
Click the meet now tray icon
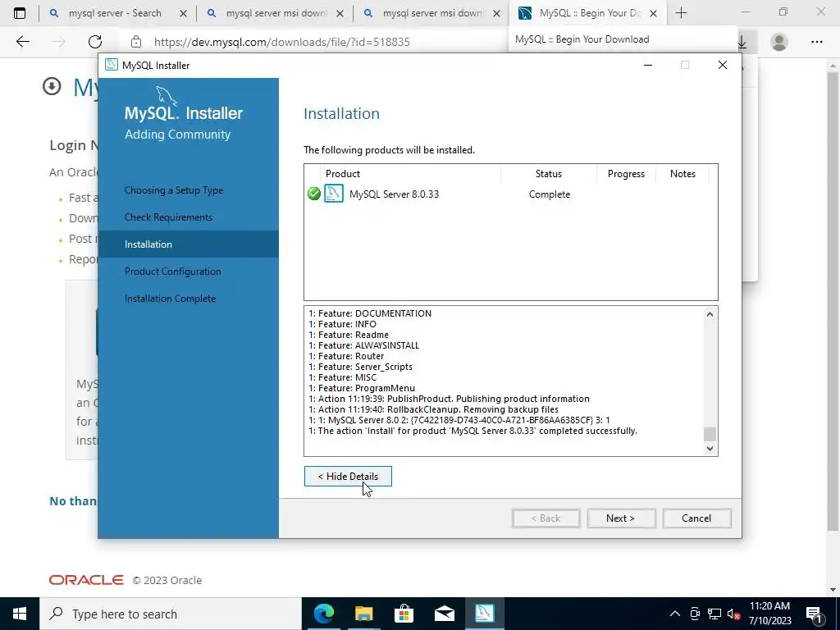coord(695,614)
